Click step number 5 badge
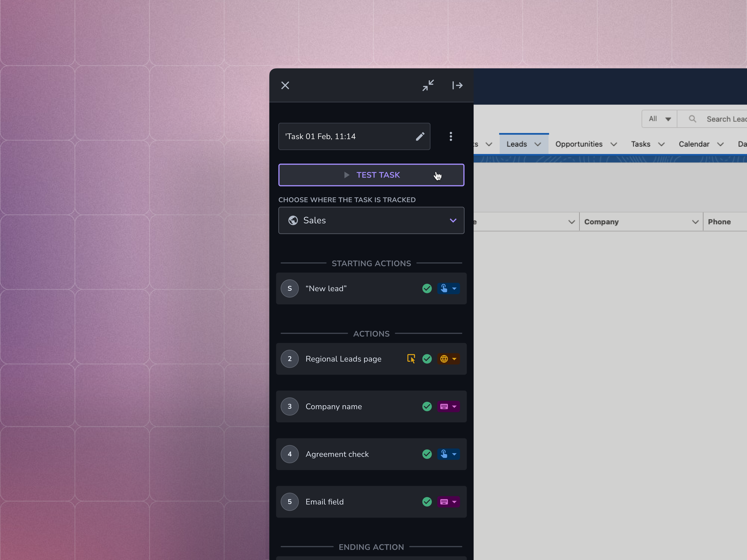Screen dimensions: 747x560 pyautogui.click(x=289, y=502)
